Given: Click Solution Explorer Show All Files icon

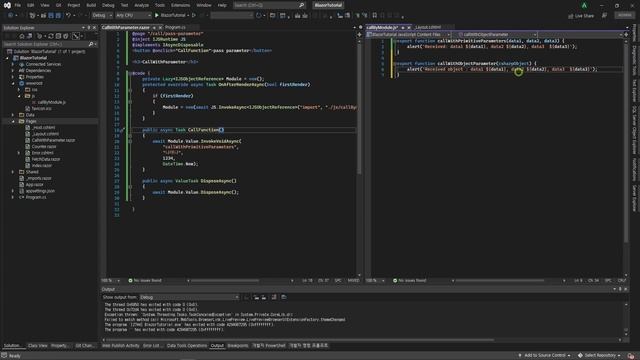Looking at the screenshot, I should 65,36.
